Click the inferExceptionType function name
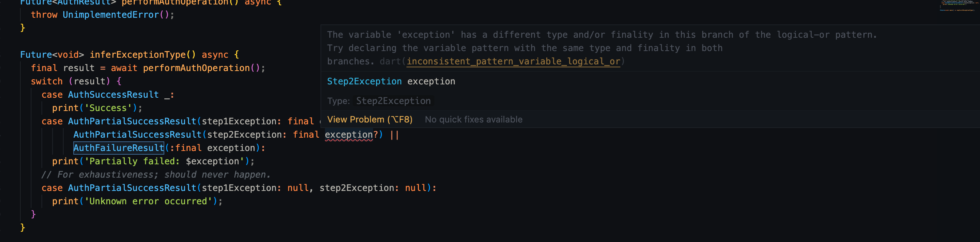 click(137, 54)
